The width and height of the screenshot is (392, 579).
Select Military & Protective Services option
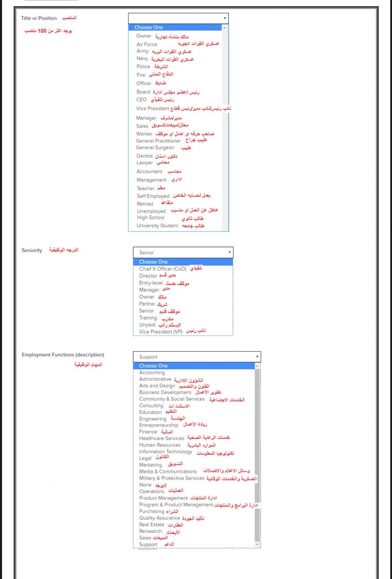pyautogui.click(x=172, y=478)
